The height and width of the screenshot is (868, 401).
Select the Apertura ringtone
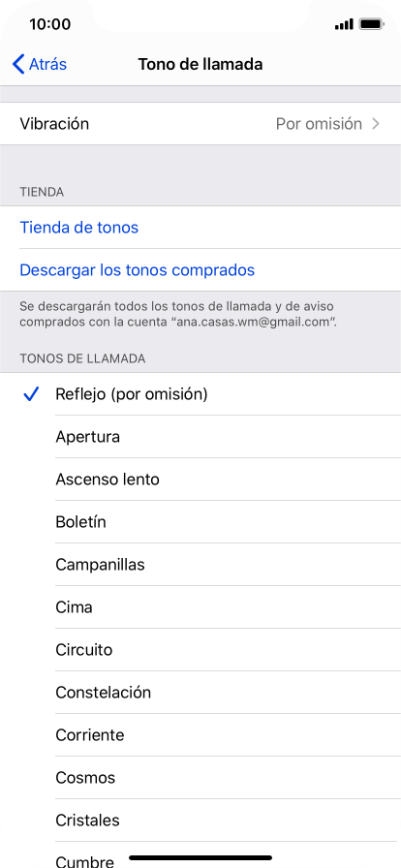[200, 437]
